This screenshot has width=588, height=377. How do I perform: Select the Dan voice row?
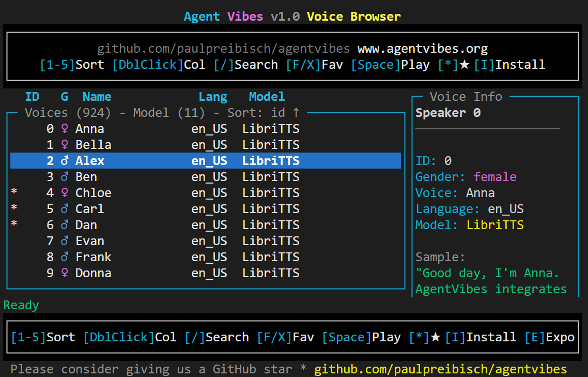tap(206, 225)
